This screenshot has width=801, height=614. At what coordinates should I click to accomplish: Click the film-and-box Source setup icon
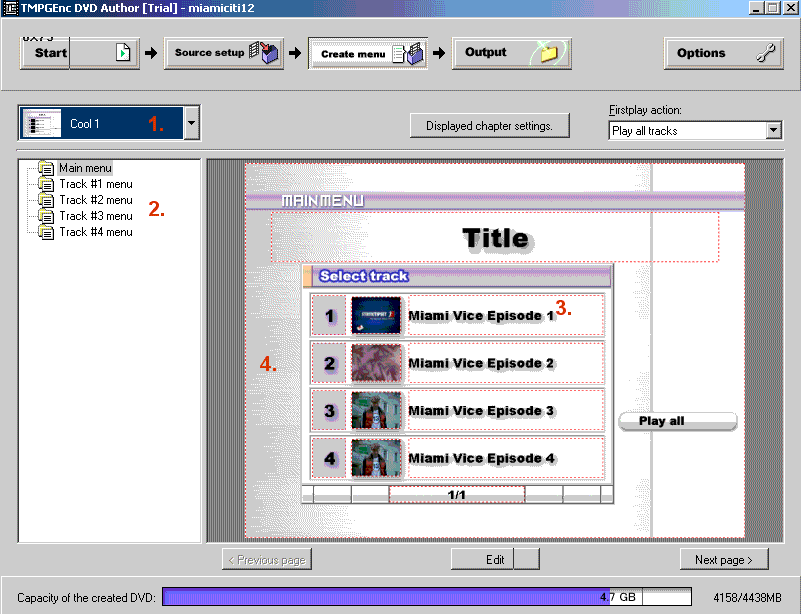(x=264, y=53)
